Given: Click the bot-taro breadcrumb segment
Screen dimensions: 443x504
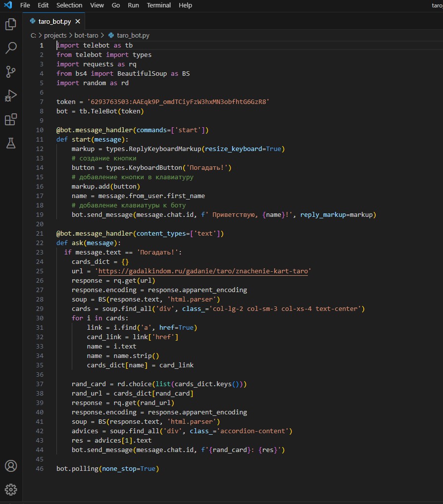Looking at the screenshot, I should pyautogui.click(x=87, y=35).
